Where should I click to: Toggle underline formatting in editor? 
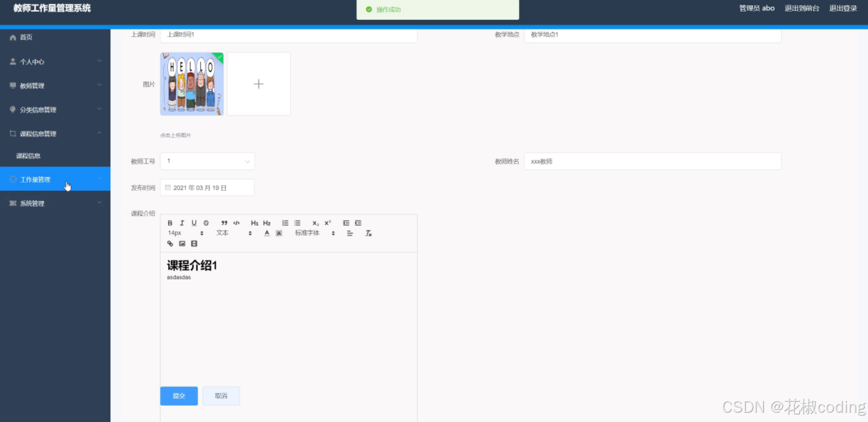click(194, 223)
